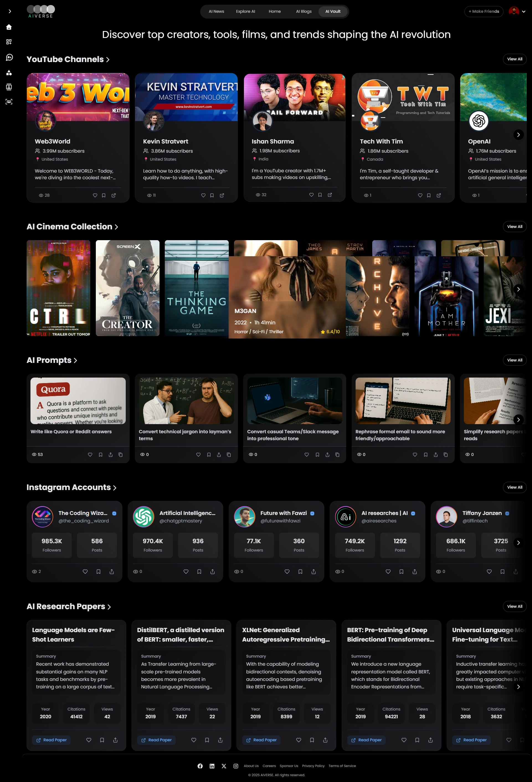Open the chat bubble icon in the sidebar

9,57
